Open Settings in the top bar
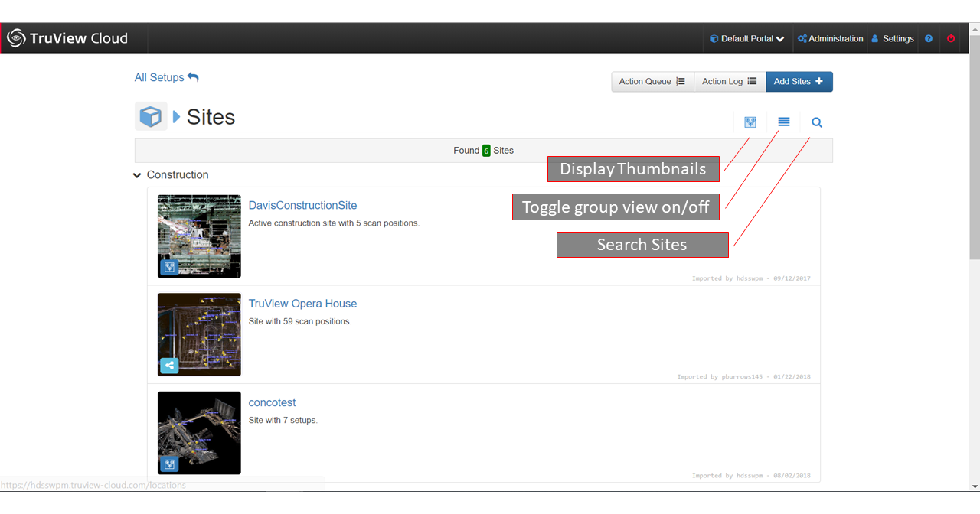Image resolution: width=980 pixels, height=514 pixels. tap(893, 38)
